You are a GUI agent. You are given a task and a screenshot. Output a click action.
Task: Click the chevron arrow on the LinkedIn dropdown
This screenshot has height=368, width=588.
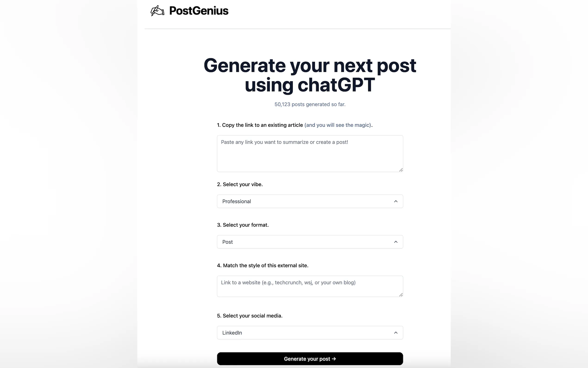[x=396, y=333]
